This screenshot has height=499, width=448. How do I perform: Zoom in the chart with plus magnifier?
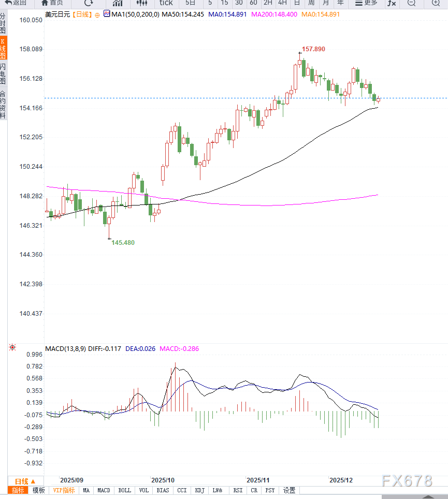coord(436,3)
